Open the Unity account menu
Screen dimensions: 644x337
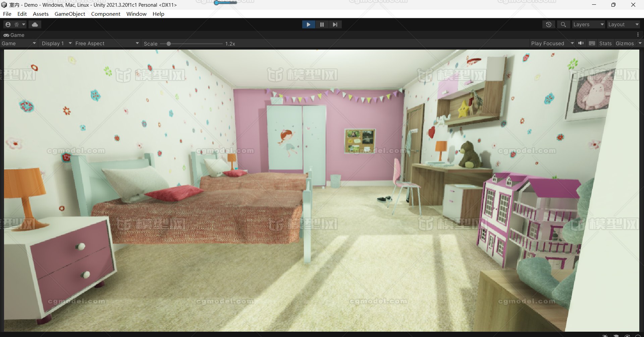[x=14, y=24]
